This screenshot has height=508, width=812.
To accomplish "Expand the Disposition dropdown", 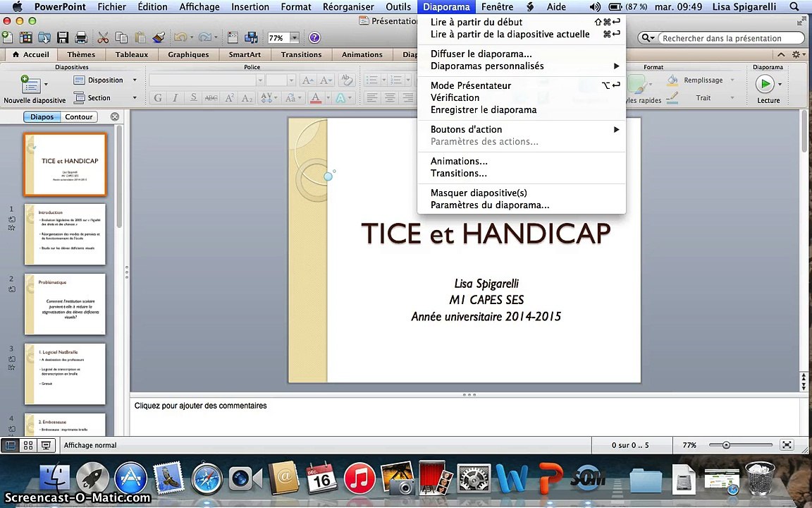I will (135, 80).
